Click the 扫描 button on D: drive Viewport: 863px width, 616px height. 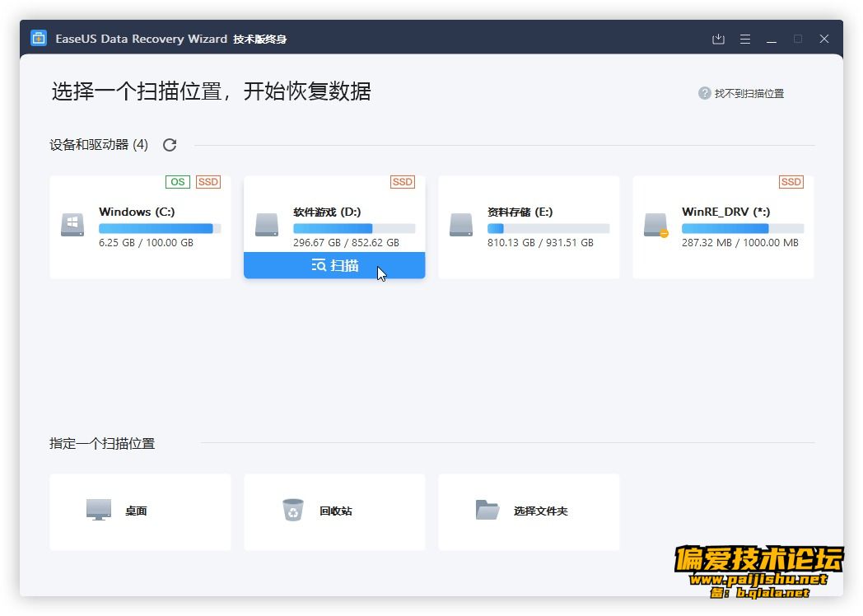click(334, 265)
